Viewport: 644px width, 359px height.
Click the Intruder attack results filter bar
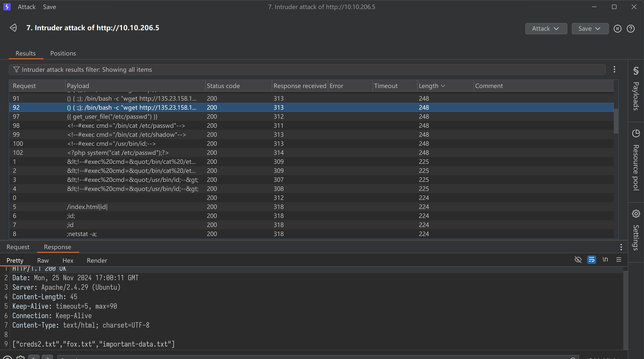pos(307,69)
